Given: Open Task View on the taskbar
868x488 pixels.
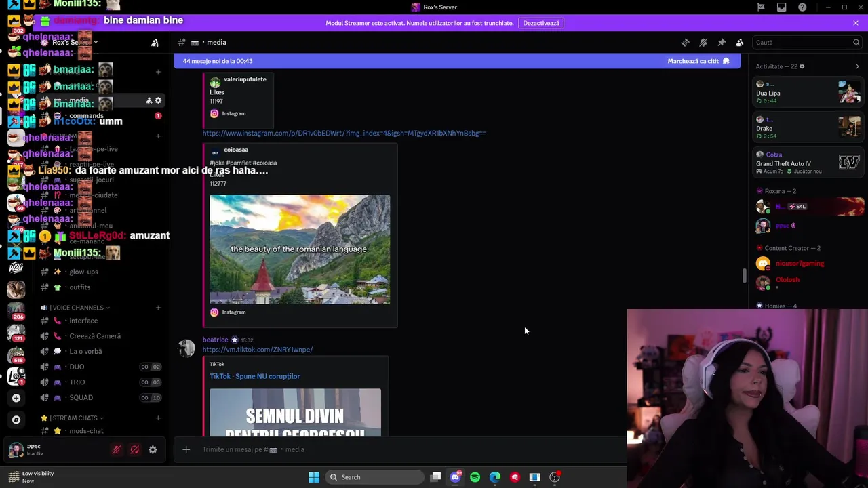Looking at the screenshot, I should [x=436, y=477].
